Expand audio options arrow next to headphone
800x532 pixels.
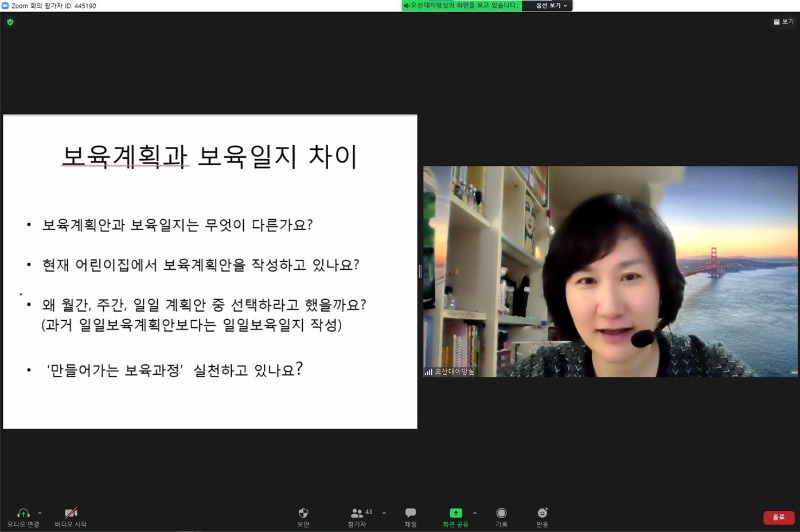point(40,512)
